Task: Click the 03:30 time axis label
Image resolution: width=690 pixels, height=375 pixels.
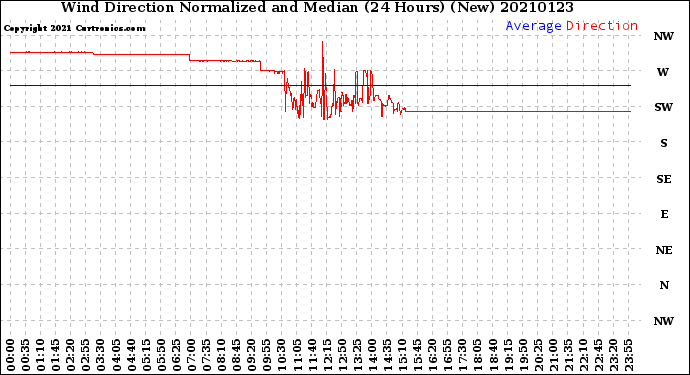Action: [x=101, y=355]
